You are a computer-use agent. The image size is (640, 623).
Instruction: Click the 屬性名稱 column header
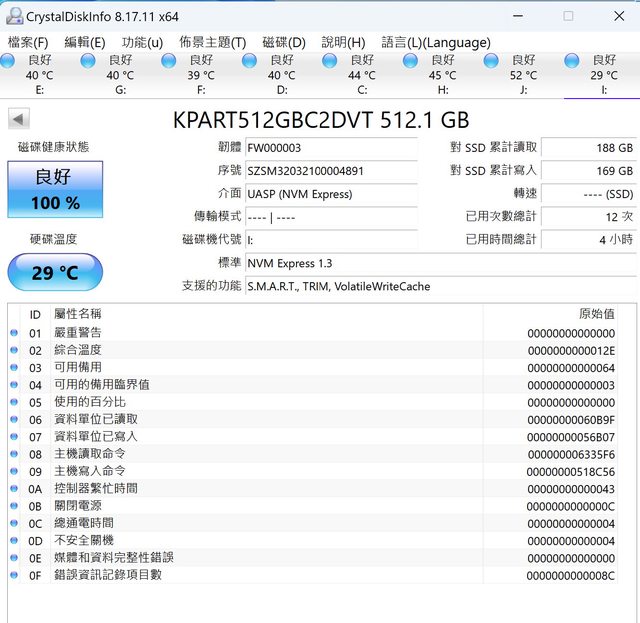pyautogui.click(x=77, y=314)
